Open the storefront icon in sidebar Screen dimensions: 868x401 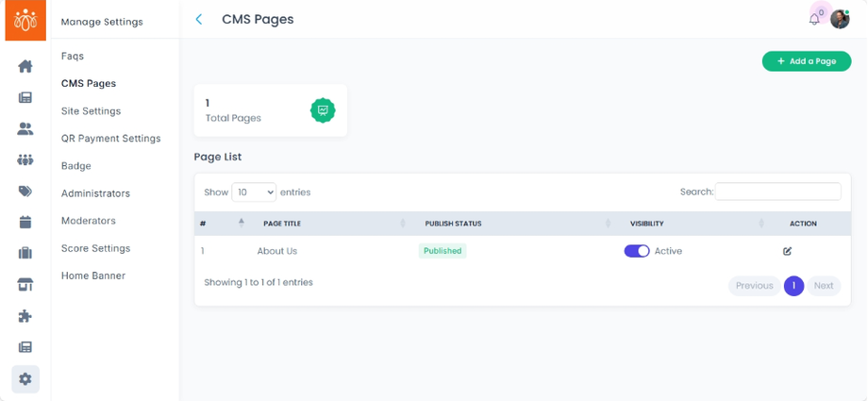[x=25, y=285]
